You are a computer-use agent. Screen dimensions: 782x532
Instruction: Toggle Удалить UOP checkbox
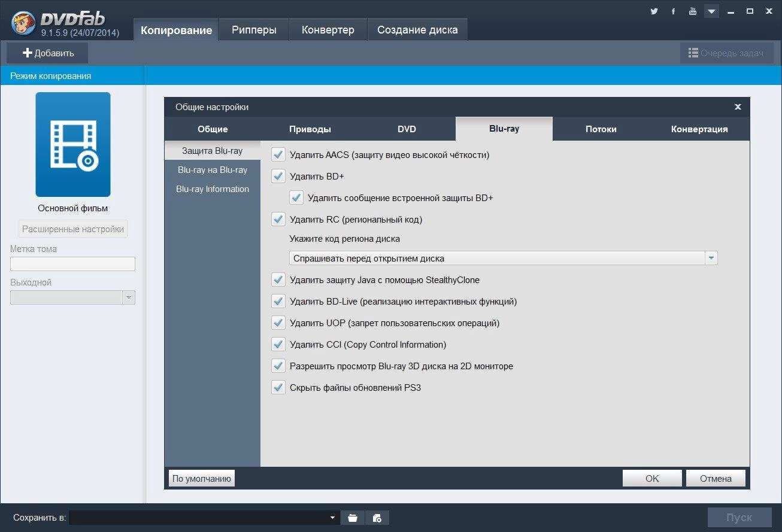pos(278,323)
